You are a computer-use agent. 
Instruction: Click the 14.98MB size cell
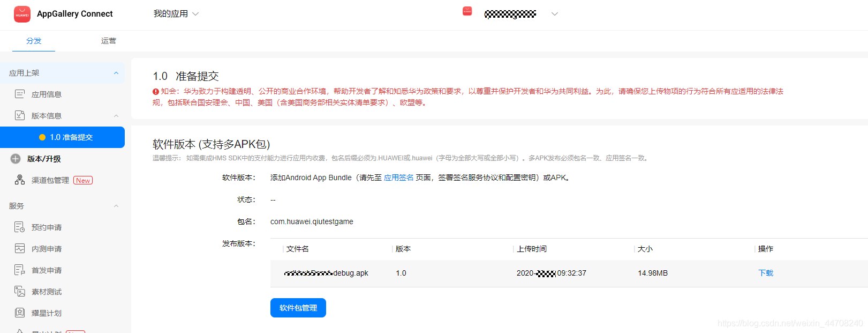point(653,273)
